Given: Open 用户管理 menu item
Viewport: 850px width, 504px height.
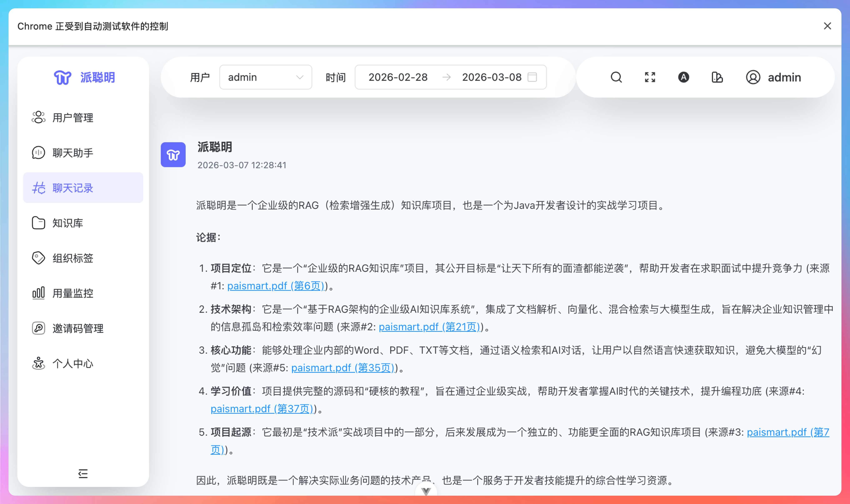Looking at the screenshot, I should [73, 117].
